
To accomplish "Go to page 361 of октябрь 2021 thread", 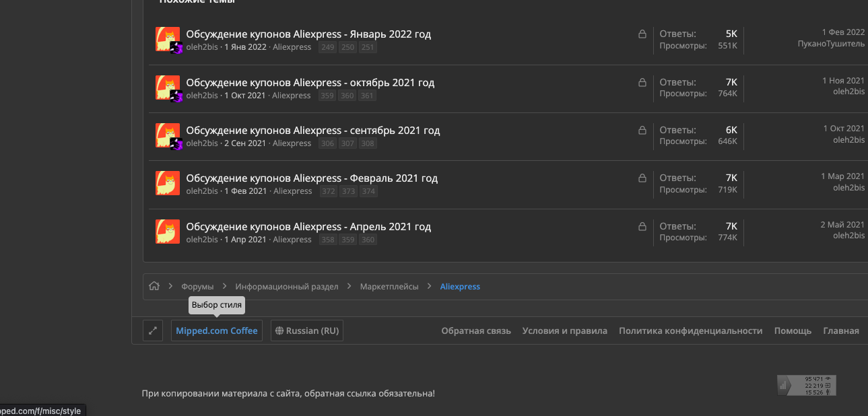I will [x=366, y=96].
